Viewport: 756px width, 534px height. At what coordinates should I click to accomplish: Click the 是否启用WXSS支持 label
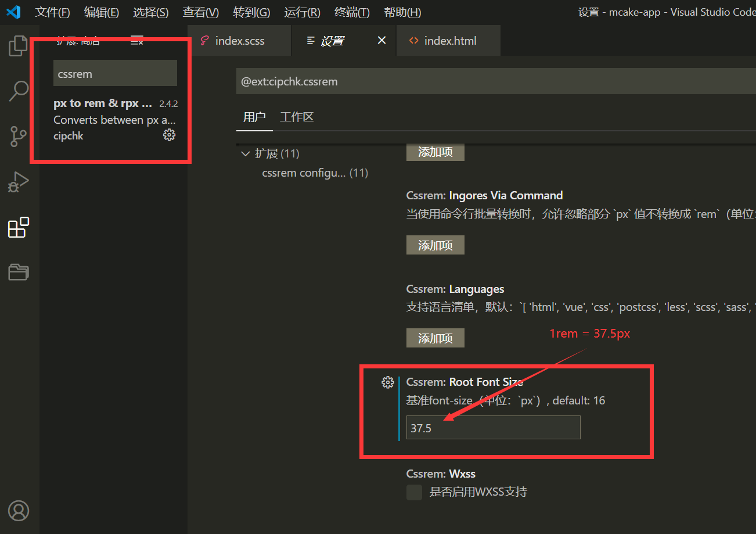478,492
